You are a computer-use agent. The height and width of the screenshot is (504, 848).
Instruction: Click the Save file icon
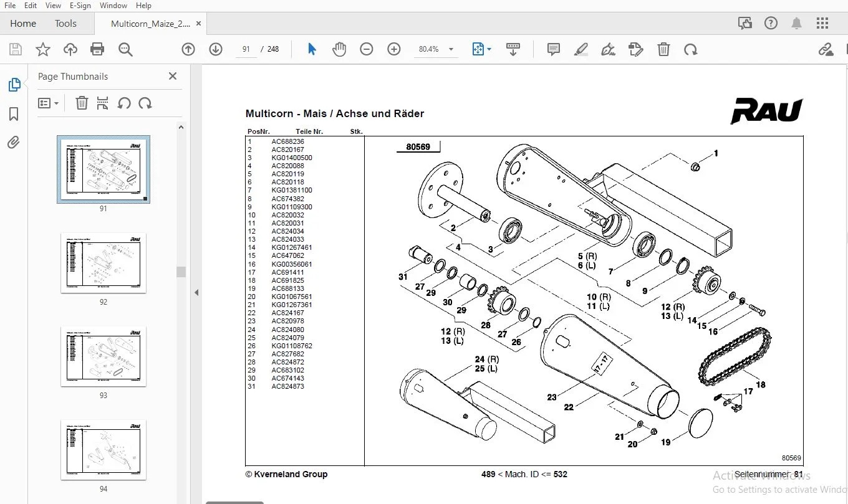click(x=16, y=49)
